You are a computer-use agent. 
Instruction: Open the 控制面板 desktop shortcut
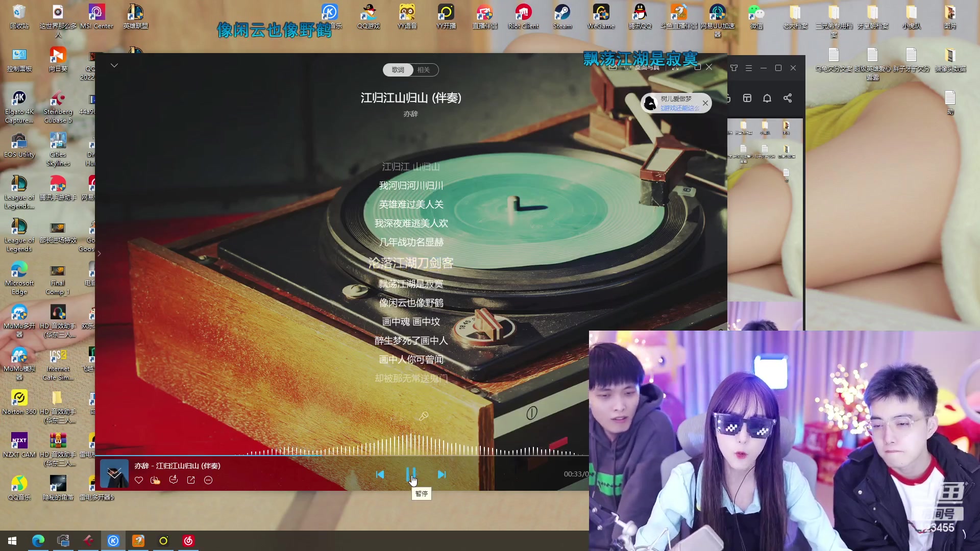(x=19, y=60)
